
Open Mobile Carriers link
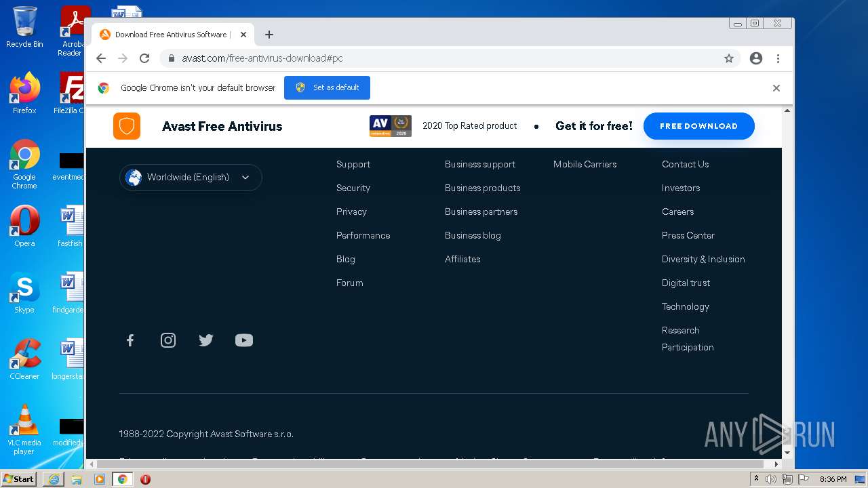click(585, 164)
